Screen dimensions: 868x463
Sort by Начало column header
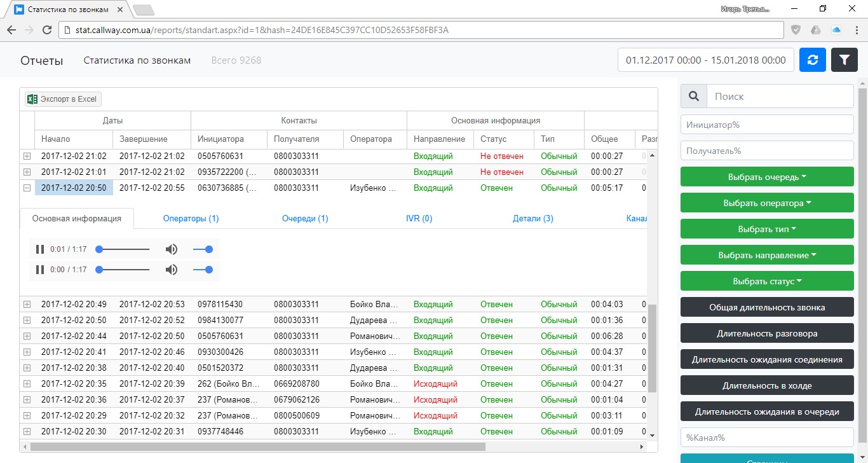click(x=73, y=139)
